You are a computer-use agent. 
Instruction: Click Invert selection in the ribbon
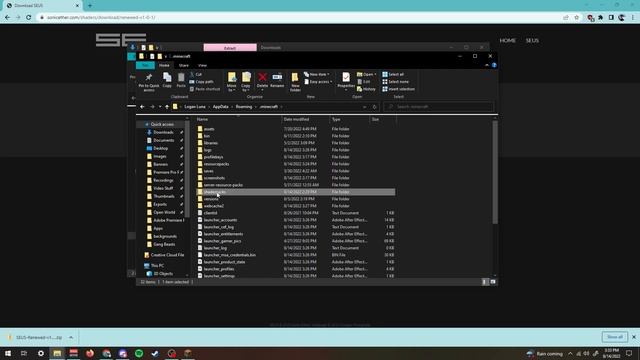pyautogui.click(x=398, y=89)
